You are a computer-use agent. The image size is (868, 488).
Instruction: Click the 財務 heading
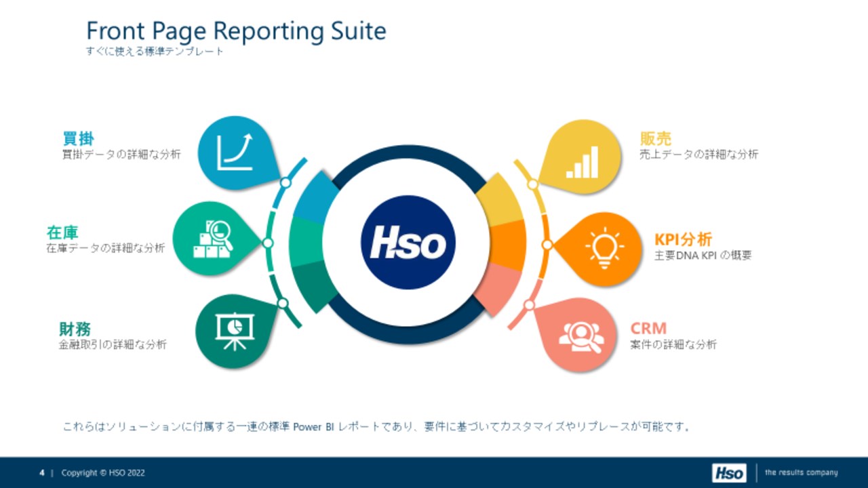coord(75,329)
